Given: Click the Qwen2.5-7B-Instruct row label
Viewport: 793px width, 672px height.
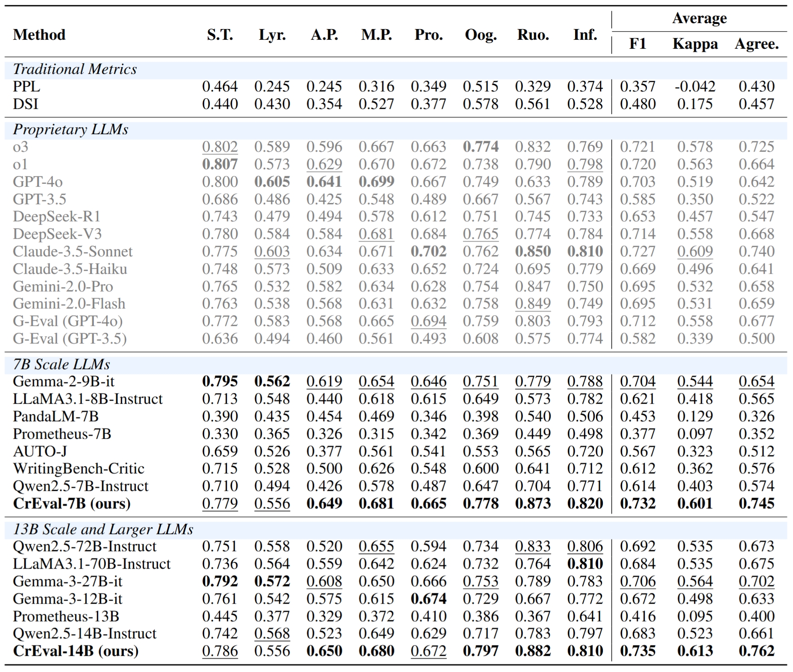Looking at the screenshot, I should click(80, 486).
